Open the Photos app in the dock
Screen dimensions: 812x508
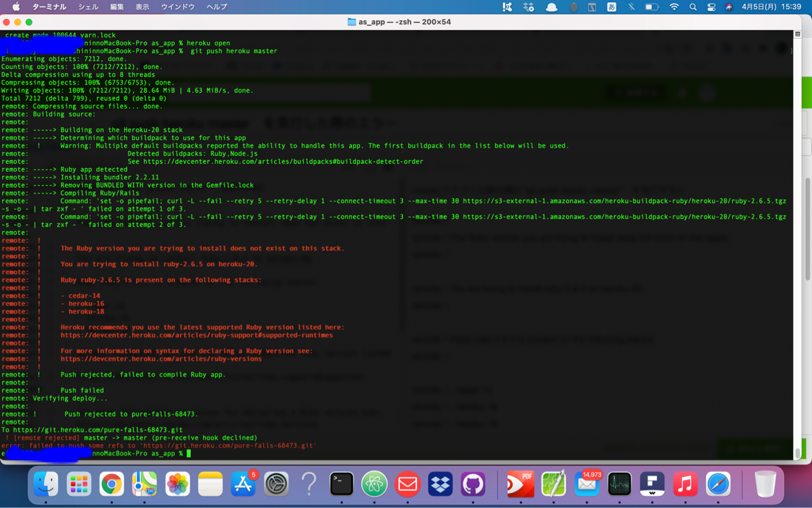(x=177, y=484)
